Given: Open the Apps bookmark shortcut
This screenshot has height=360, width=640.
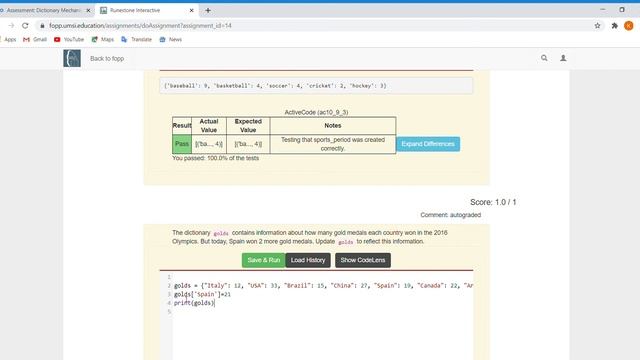Looking at the screenshot, I should coord(8,40).
